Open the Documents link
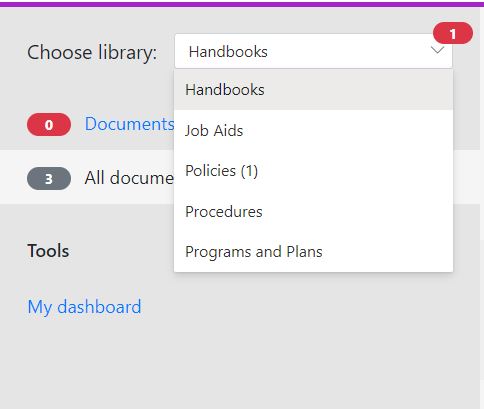484x409 pixels. click(129, 124)
